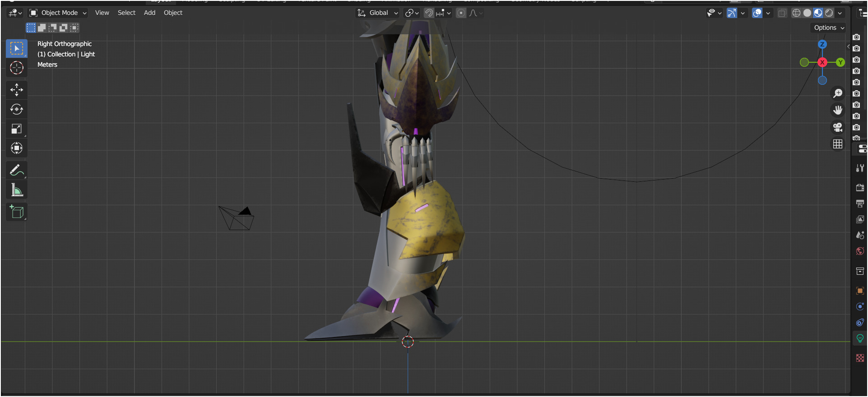This screenshot has height=397, width=868.
Task: Choose the Move tool
Action: [17, 90]
